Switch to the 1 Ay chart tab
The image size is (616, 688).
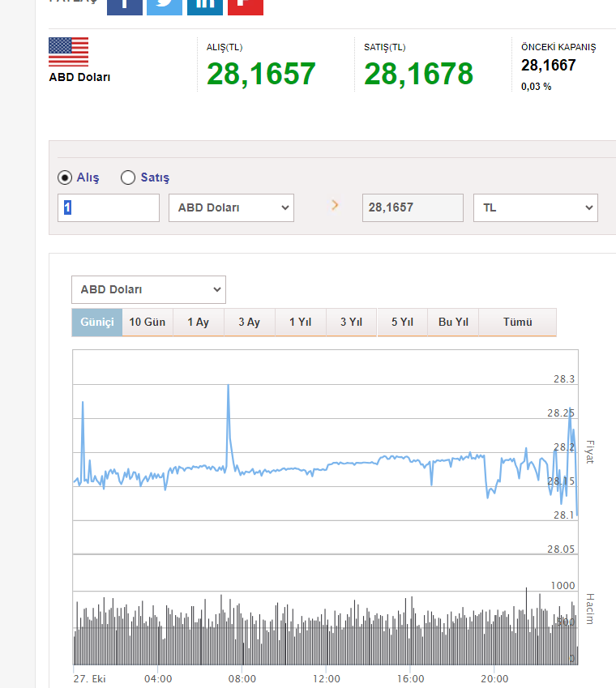coord(199,322)
